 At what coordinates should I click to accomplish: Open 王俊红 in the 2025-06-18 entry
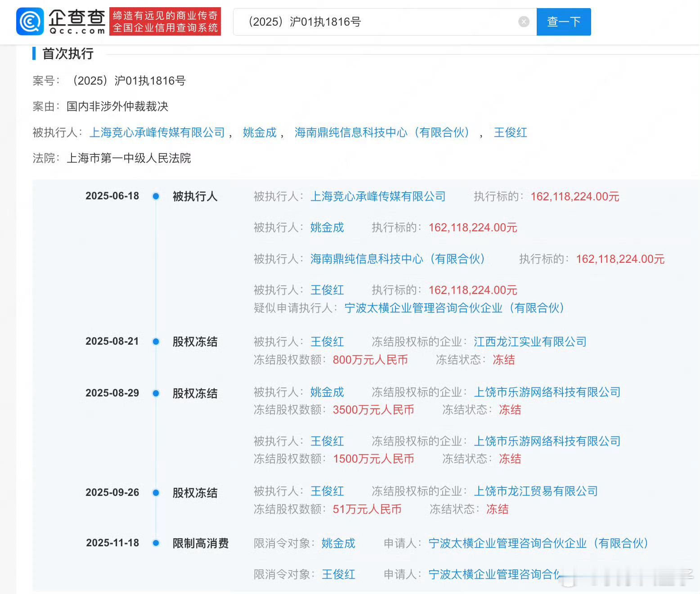pos(327,290)
